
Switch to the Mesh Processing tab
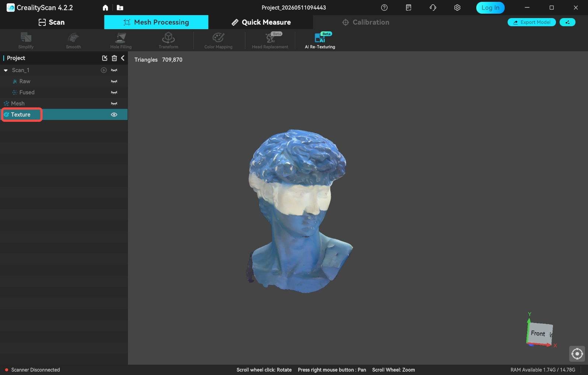pyautogui.click(x=156, y=22)
